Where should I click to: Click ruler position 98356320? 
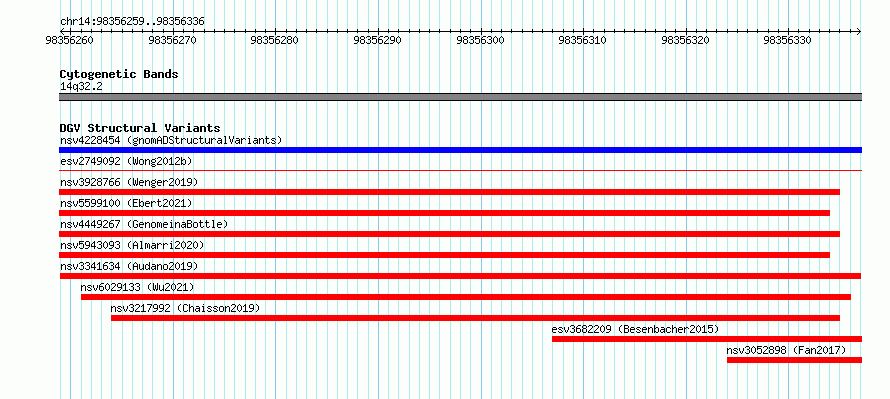(x=686, y=41)
